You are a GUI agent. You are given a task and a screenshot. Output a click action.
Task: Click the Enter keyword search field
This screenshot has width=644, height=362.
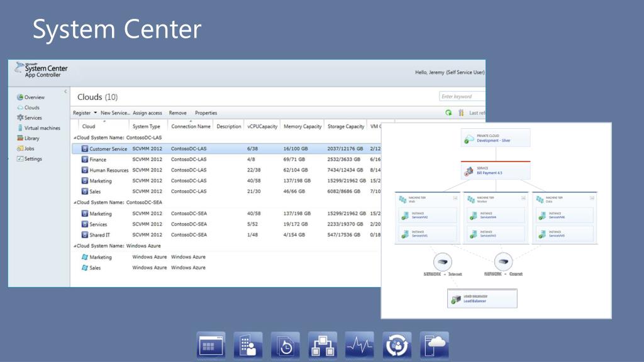(x=462, y=96)
